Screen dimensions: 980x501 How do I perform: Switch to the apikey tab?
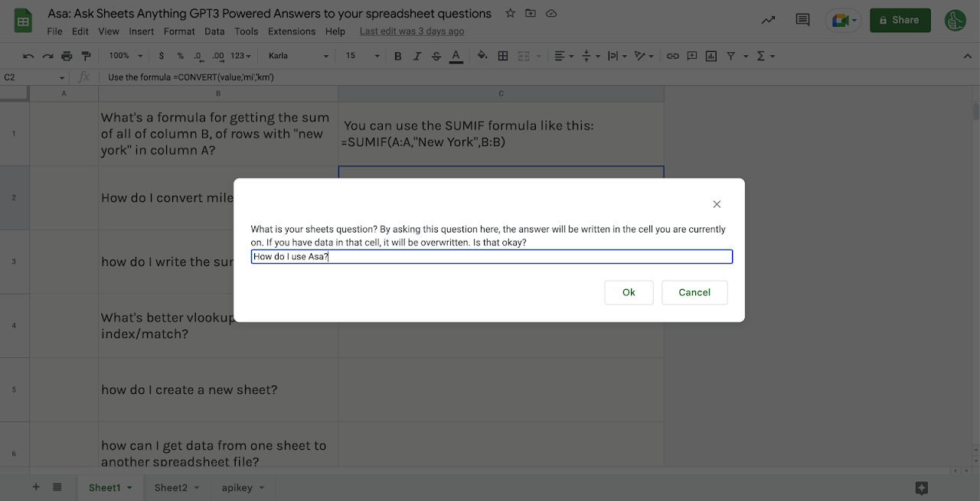pyautogui.click(x=243, y=487)
